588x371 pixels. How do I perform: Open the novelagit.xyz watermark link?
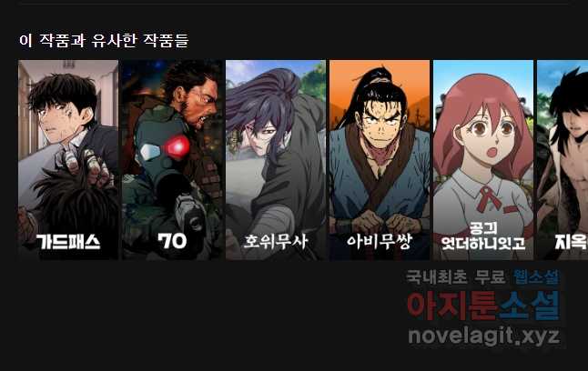point(483,336)
